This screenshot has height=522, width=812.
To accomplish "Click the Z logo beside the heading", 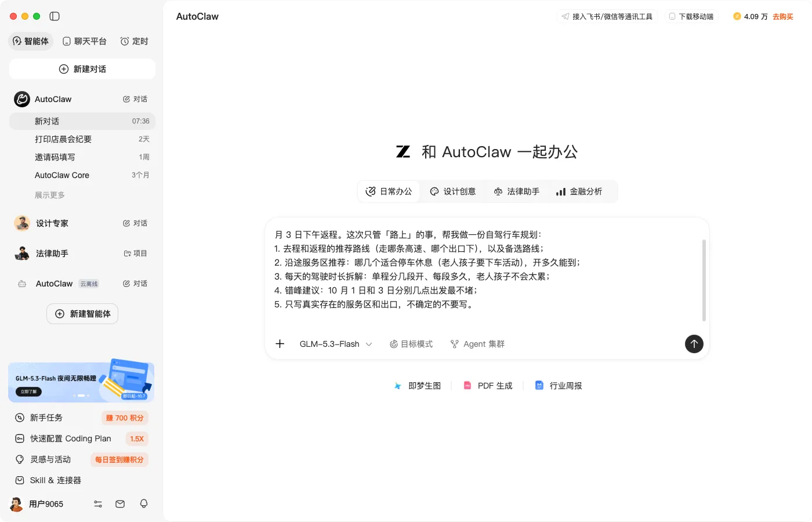I will (x=403, y=152).
